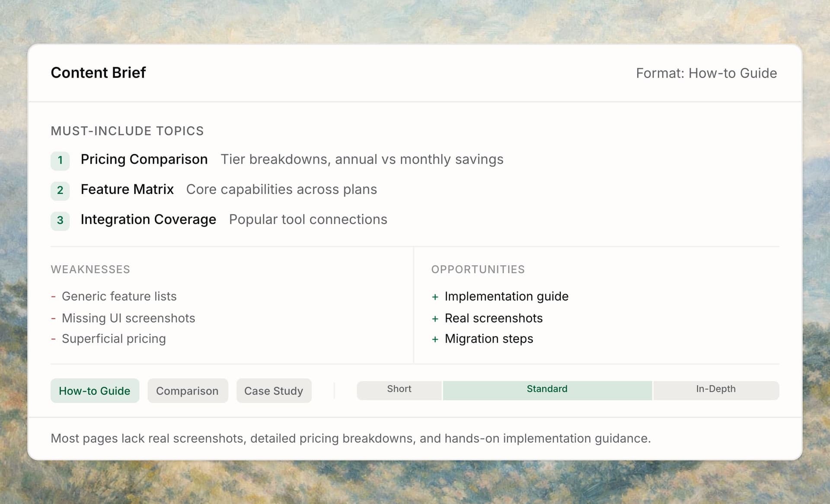Click the Content Brief title
This screenshot has width=830, height=504.
[x=98, y=73]
